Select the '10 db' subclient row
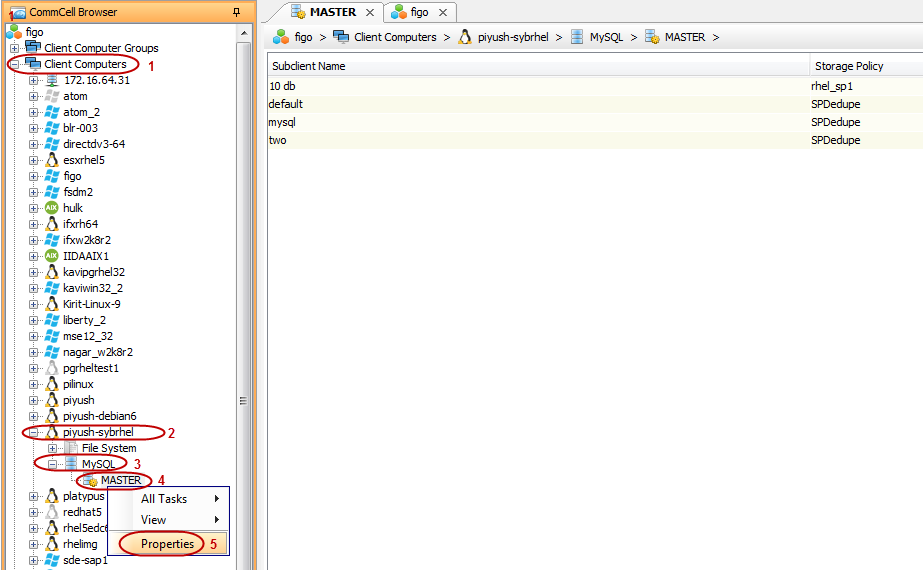923x570 pixels. click(595, 86)
